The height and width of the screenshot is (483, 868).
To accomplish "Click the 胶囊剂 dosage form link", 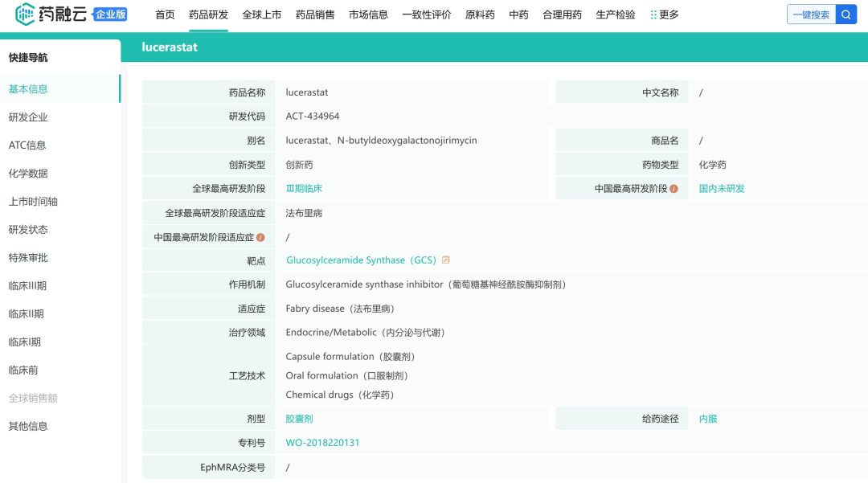I will 299,419.
